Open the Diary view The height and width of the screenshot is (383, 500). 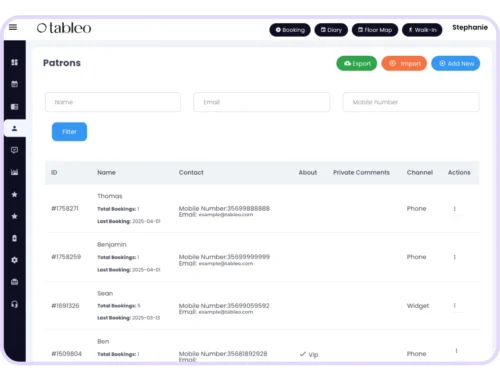[x=331, y=30]
